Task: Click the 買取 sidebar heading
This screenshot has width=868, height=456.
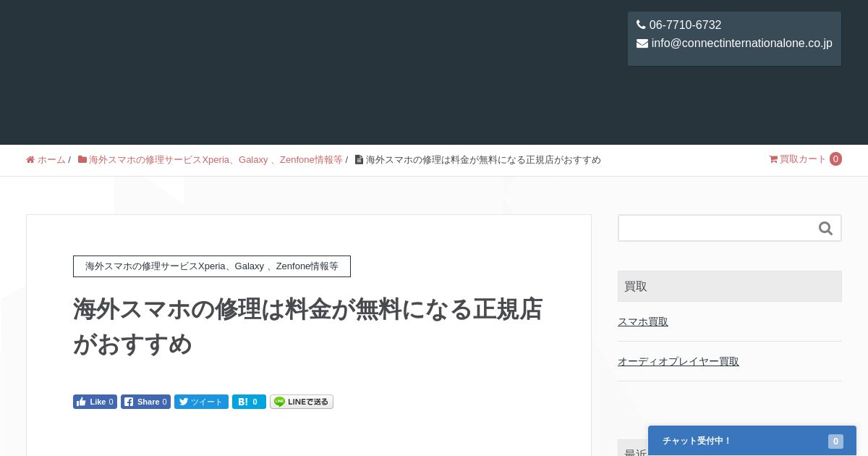Action: [x=730, y=287]
